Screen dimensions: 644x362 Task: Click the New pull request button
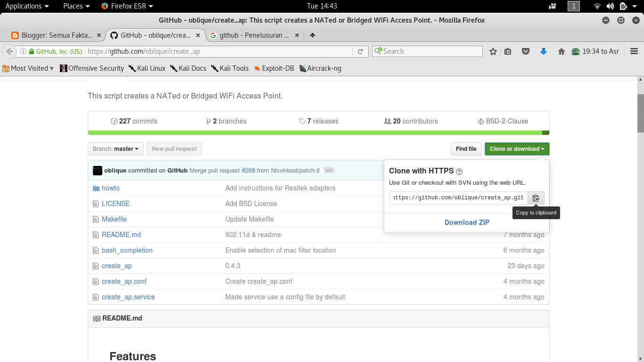174,149
